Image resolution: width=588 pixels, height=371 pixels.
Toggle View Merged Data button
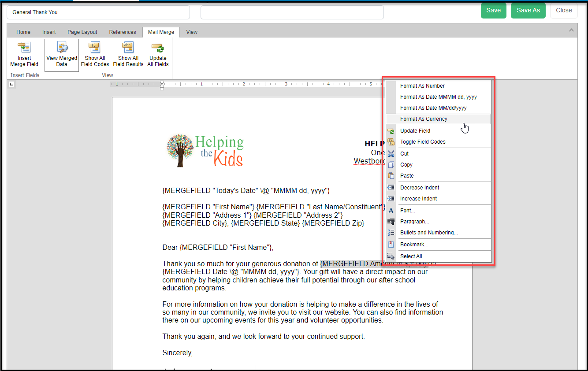pos(62,55)
